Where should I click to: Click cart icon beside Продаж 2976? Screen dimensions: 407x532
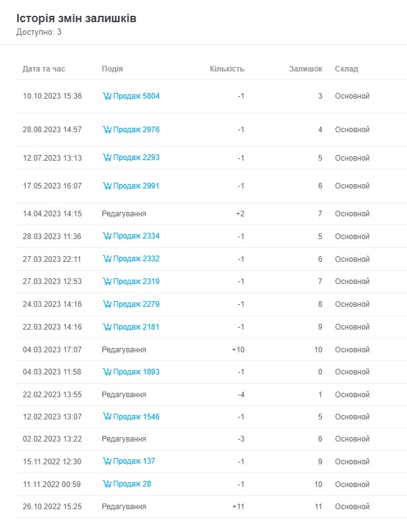coord(107,130)
